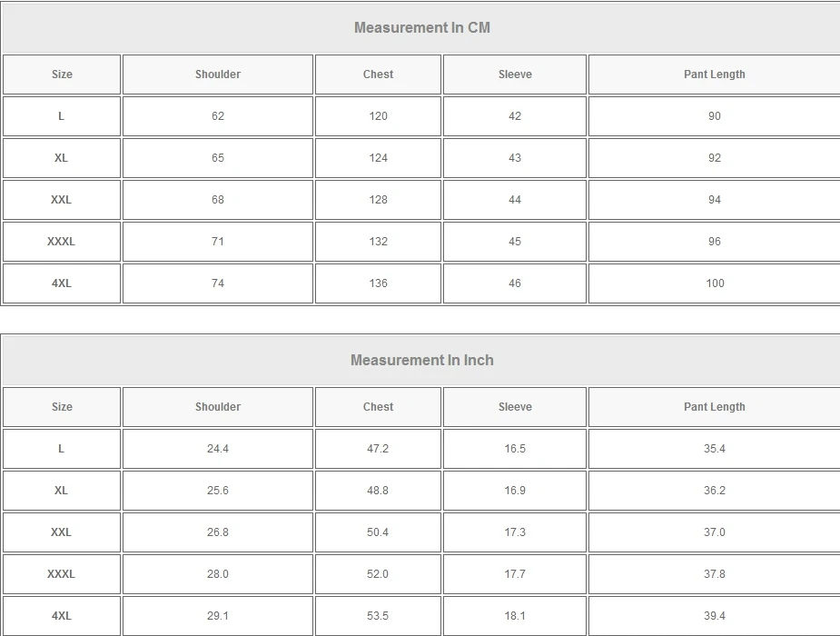Select the shoulder value 68 for XXL

point(218,200)
